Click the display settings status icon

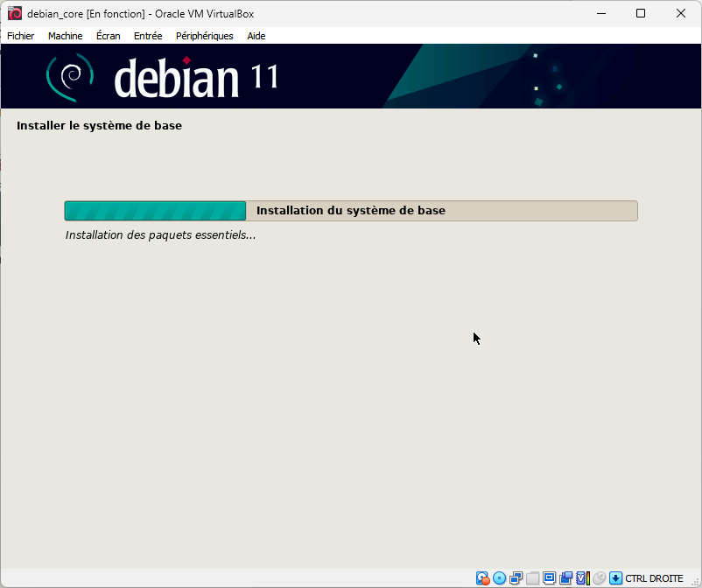(x=549, y=578)
